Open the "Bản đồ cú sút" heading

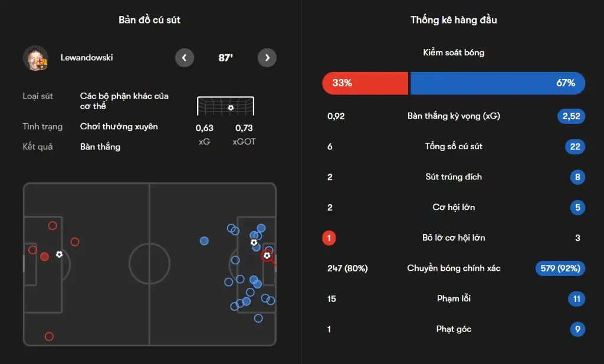coord(149,20)
